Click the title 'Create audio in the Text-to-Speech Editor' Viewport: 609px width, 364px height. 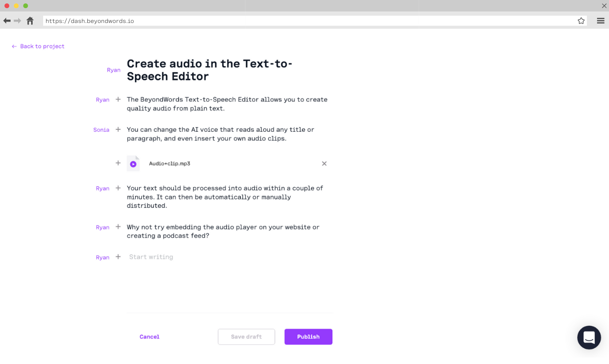pos(210,70)
